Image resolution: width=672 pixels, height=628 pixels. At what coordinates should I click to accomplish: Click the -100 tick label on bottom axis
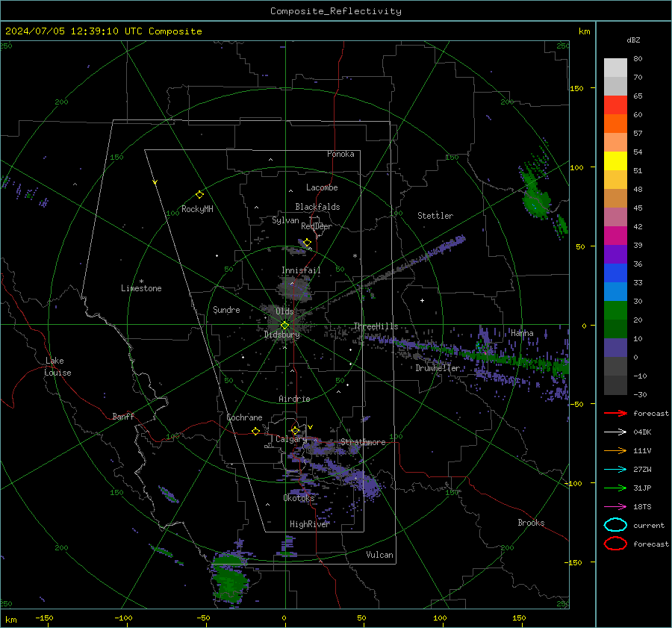tap(123, 618)
